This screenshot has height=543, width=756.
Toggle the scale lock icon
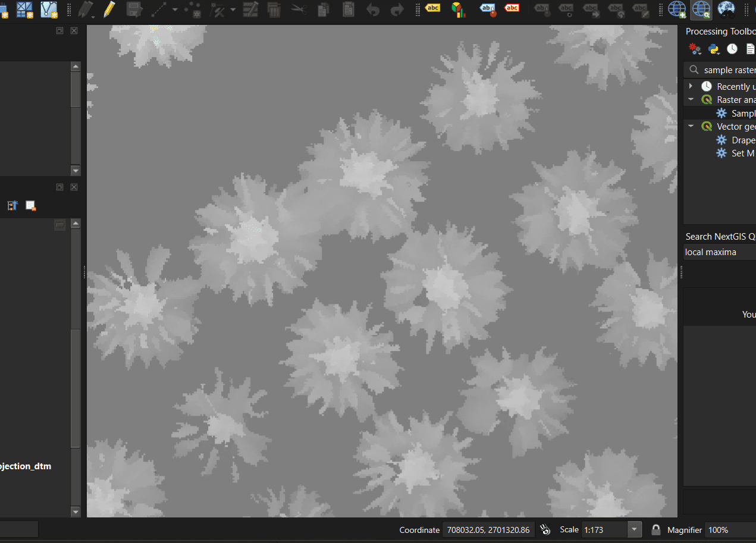[x=655, y=529]
